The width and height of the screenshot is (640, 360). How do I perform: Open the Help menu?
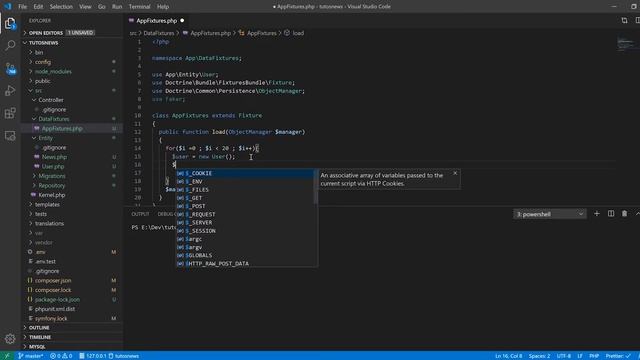point(163,7)
